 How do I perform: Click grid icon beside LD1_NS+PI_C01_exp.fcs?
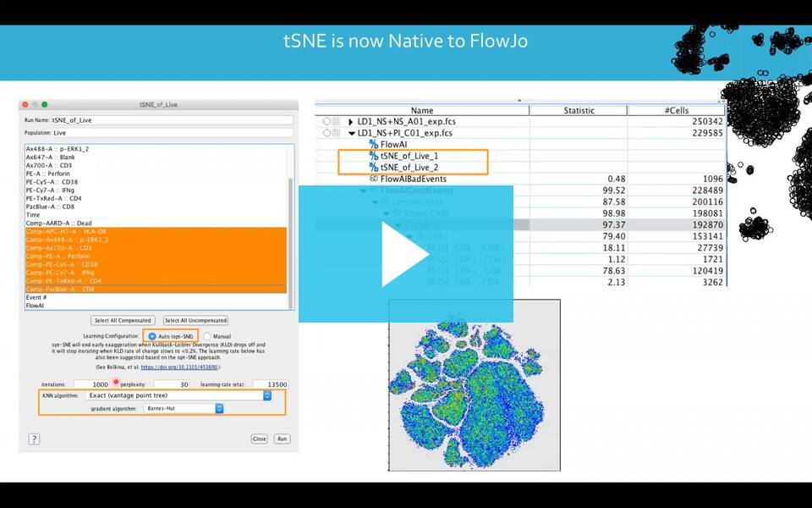tap(336, 133)
